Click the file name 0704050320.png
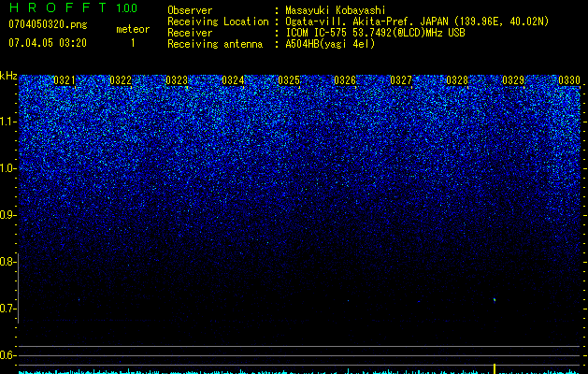The width and height of the screenshot is (588, 374). pos(48,25)
